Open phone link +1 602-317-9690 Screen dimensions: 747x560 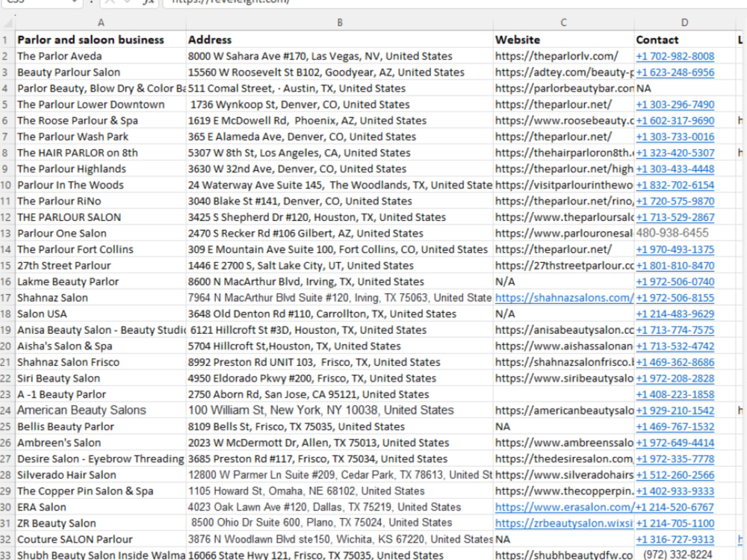click(x=675, y=120)
